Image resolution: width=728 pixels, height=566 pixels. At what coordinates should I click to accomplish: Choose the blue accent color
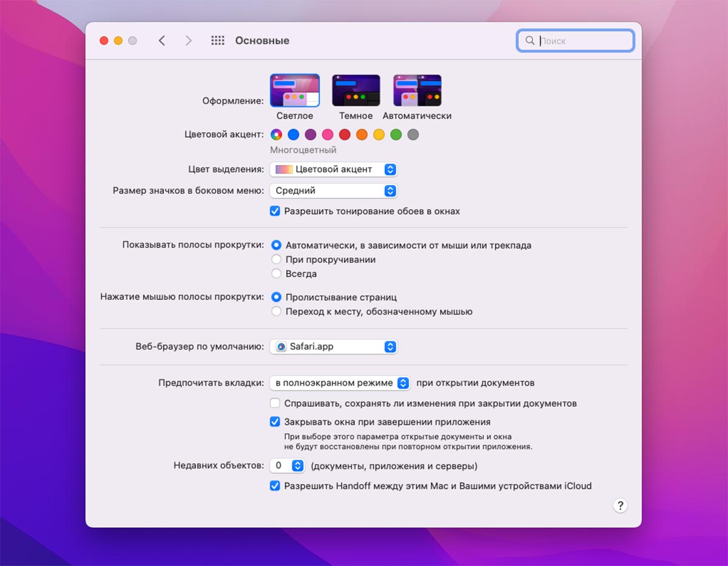click(x=294, y=135)
